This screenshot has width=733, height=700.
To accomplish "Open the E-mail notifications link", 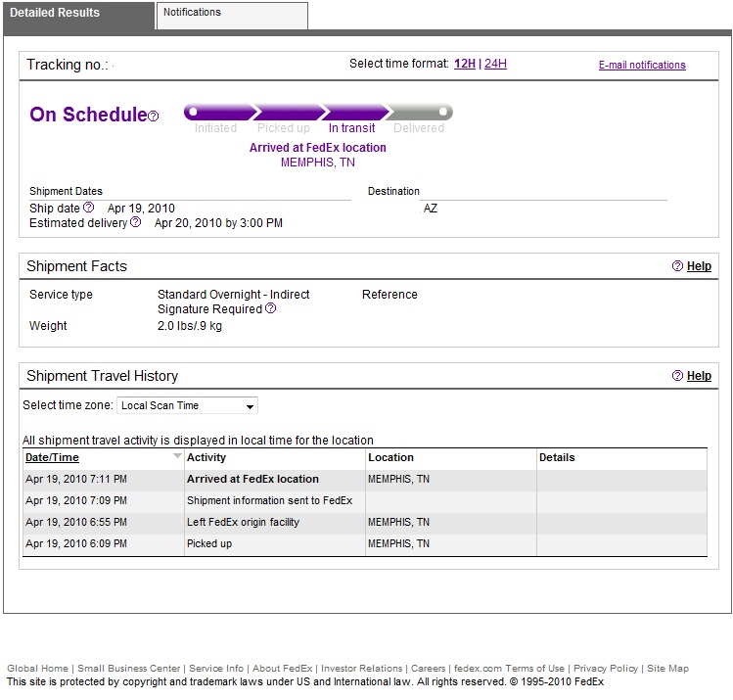I will pyautogui.click(x=642, y=66).
